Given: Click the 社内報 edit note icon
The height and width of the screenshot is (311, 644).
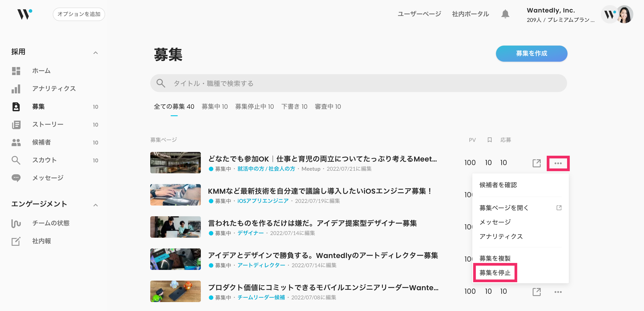Looking at the screenshot, I should pyautogui.click(x=16, y=241).
